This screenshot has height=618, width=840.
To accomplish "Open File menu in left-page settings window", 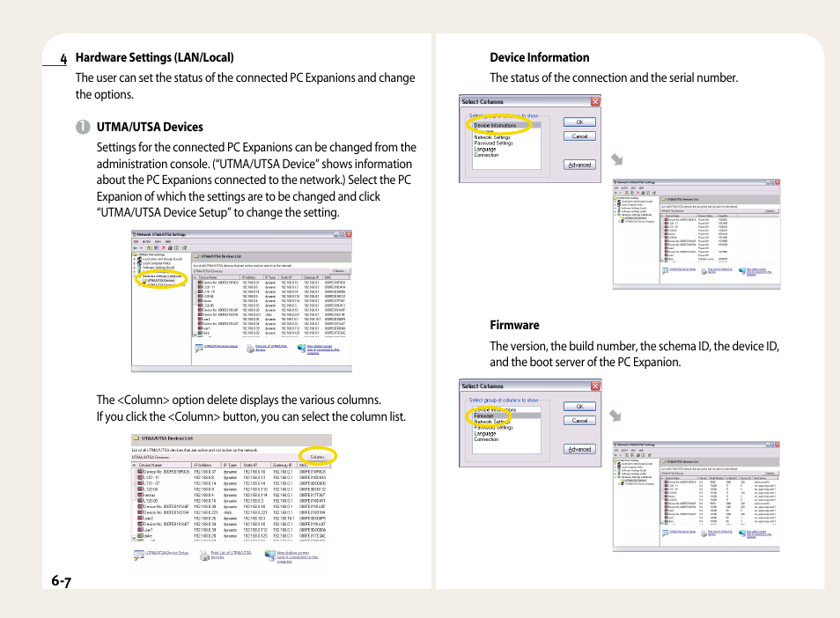I will tap(136, 241).
